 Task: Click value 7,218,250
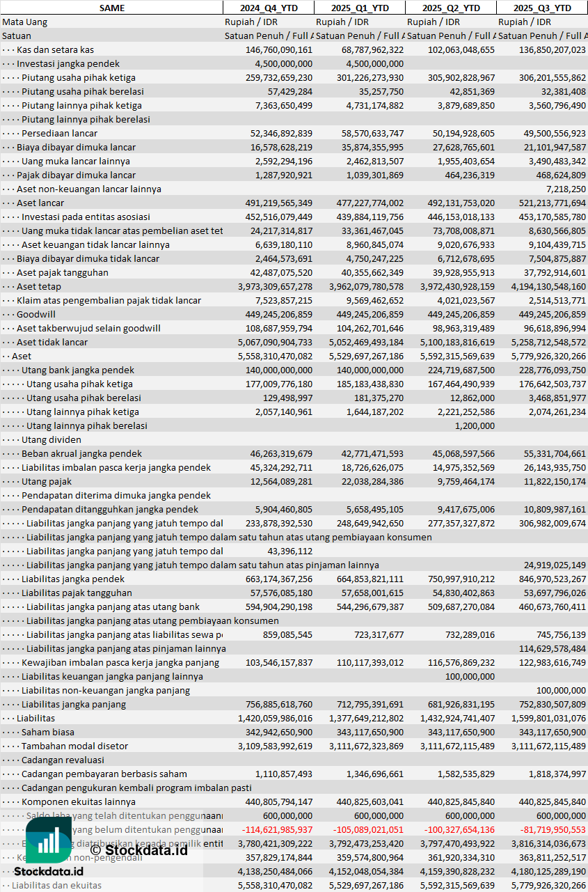tap(566, 189)
